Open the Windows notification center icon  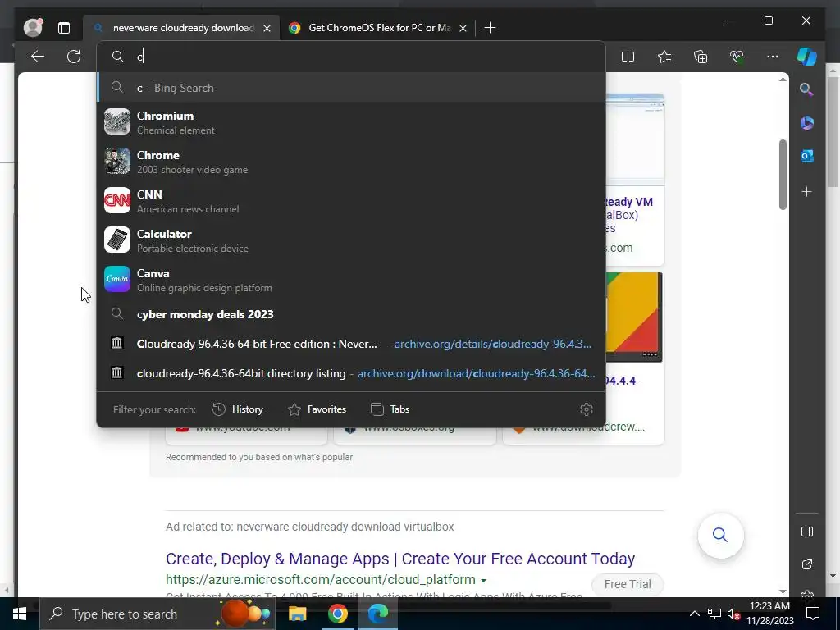(x=813, y=614)
